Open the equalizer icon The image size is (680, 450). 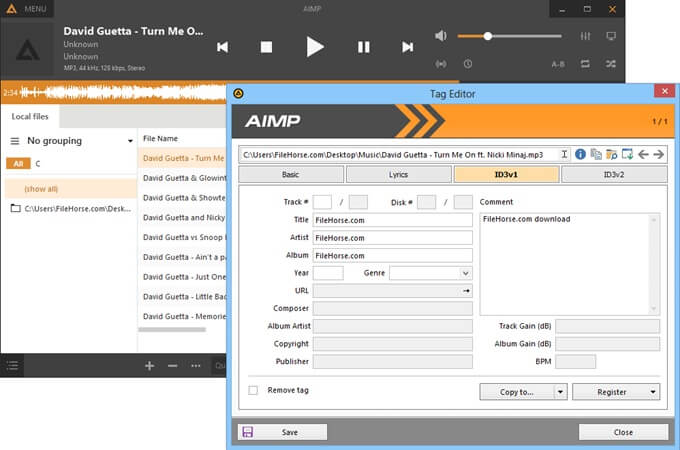coord(585,36)
